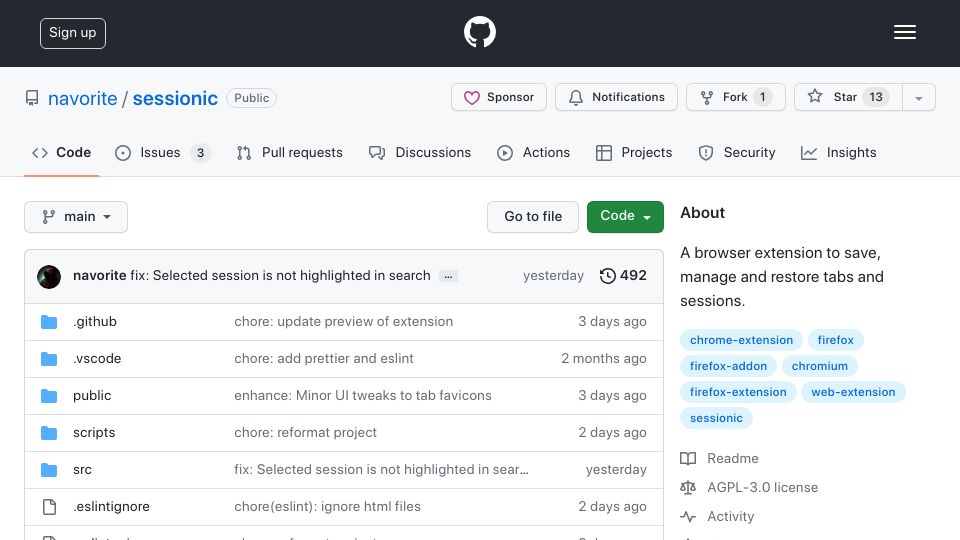Click the .vscode folder icon
The height and width of the screenshot is (540, 960).
49,359
